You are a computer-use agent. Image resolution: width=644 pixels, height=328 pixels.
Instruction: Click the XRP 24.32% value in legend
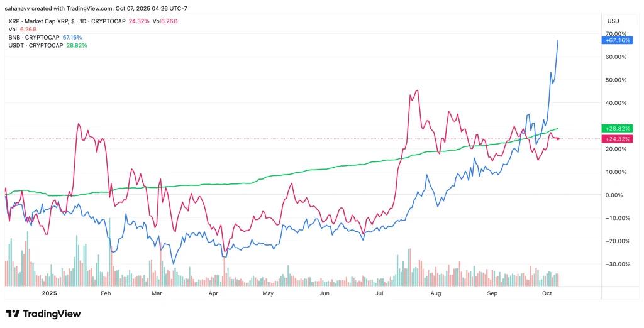click(138, 21)
